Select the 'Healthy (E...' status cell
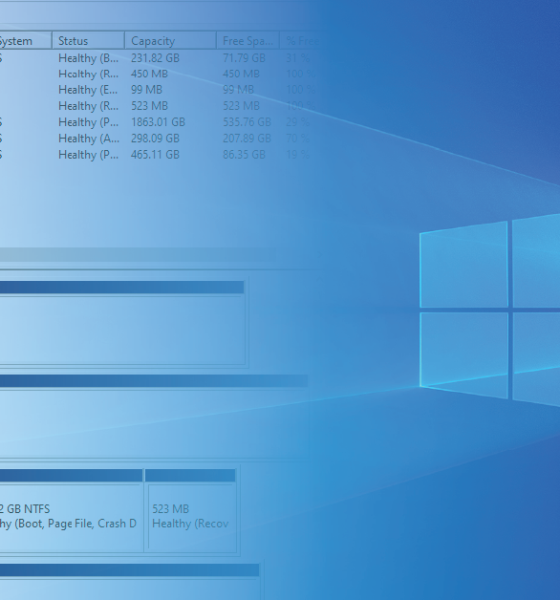The width and height of the screenshot is (560, 600). 88,90
